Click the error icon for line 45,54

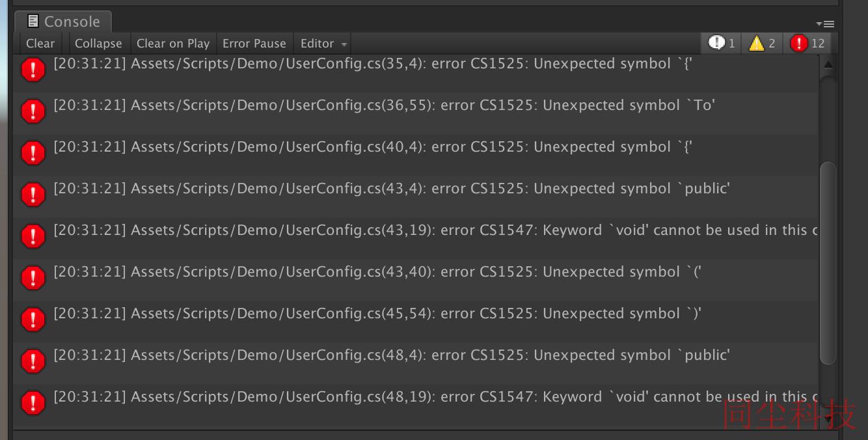[33, 320]
